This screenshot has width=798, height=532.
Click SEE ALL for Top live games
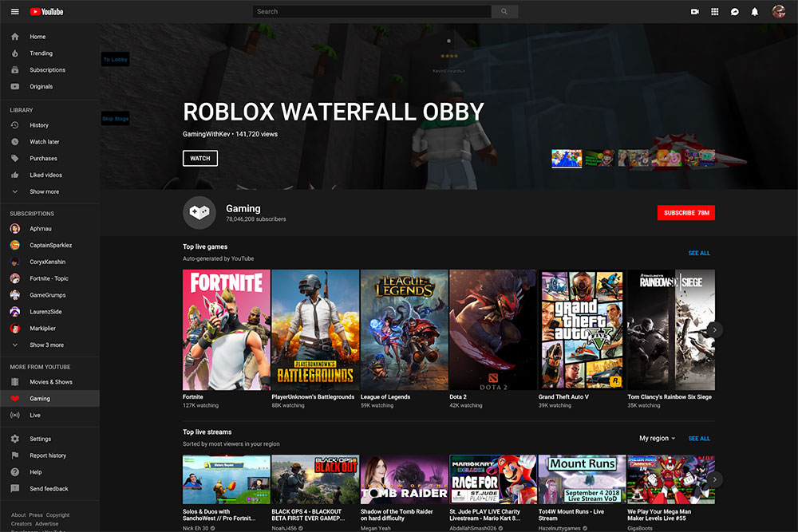(x=699, y=253)
